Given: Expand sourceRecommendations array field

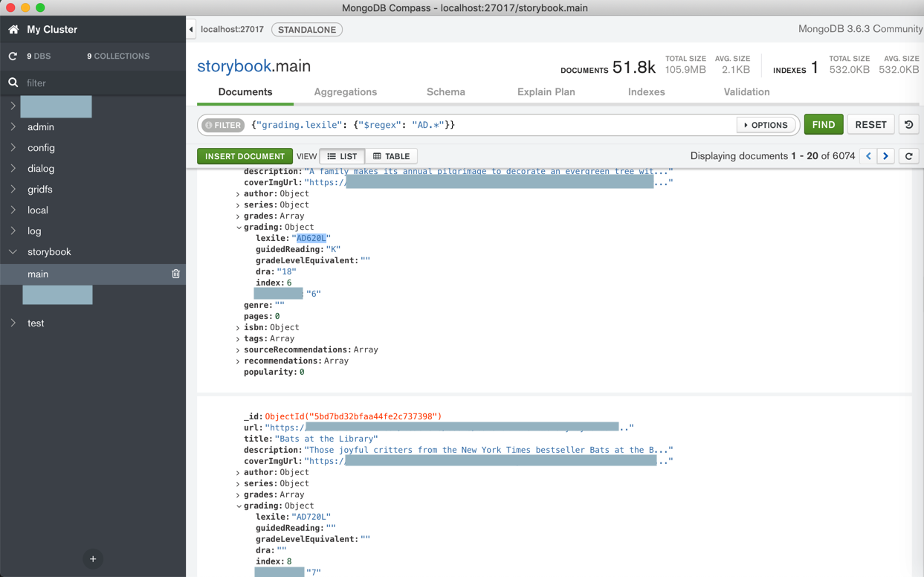Looking at the screenshot, I should point(239,350).
